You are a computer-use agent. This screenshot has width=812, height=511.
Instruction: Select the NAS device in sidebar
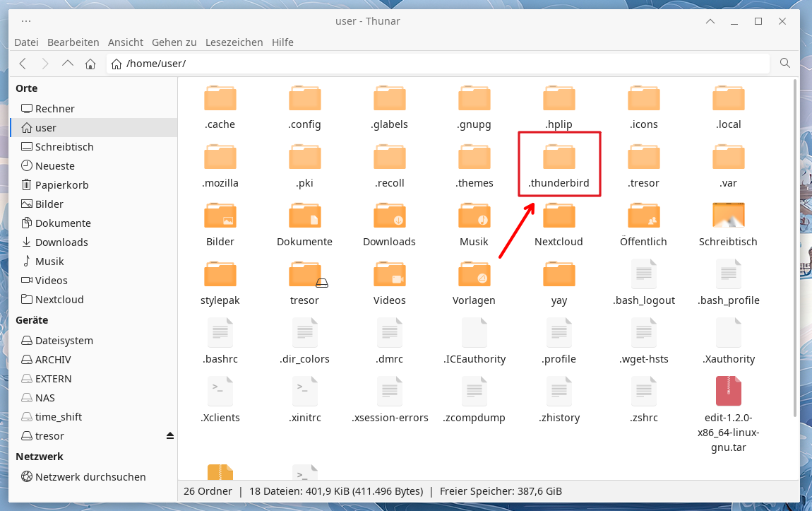point(45,398)
